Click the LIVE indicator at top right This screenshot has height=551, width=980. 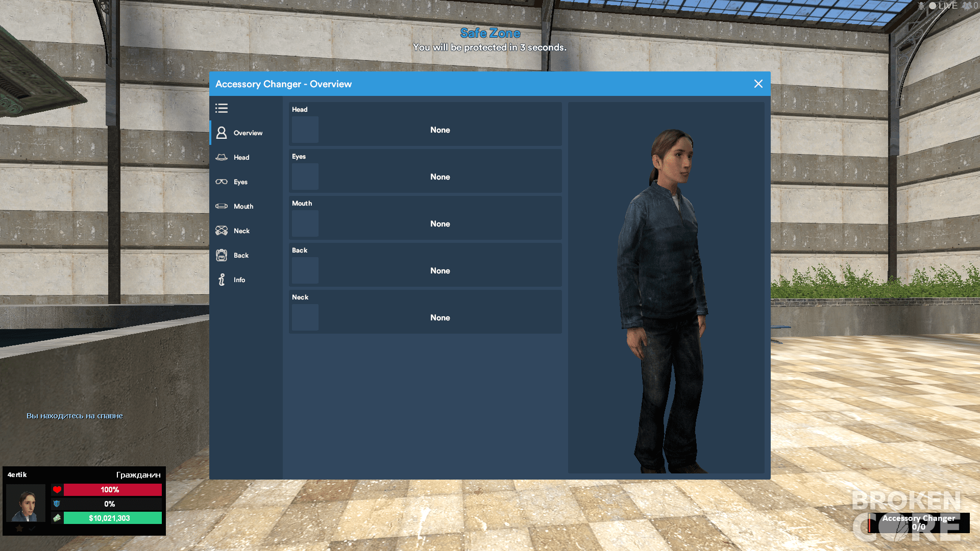click(943, 6)
